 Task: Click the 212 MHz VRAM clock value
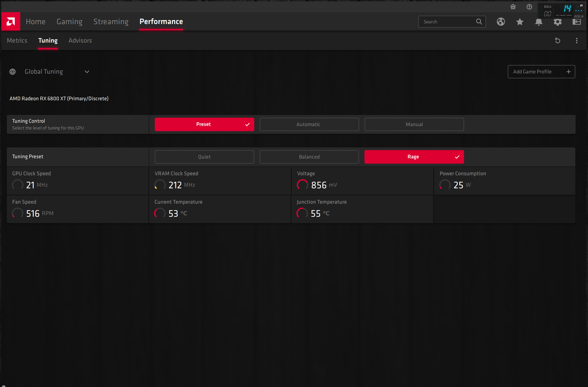[182, 185]
